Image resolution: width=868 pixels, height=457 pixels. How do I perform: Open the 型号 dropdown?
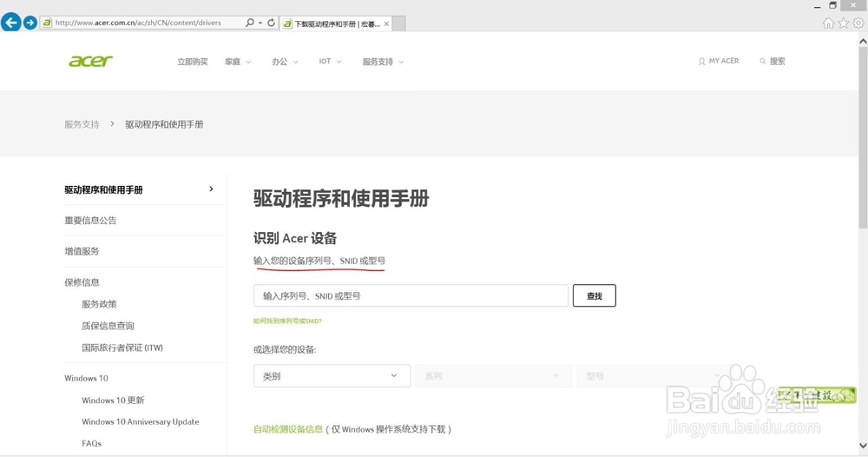(654, 375)
